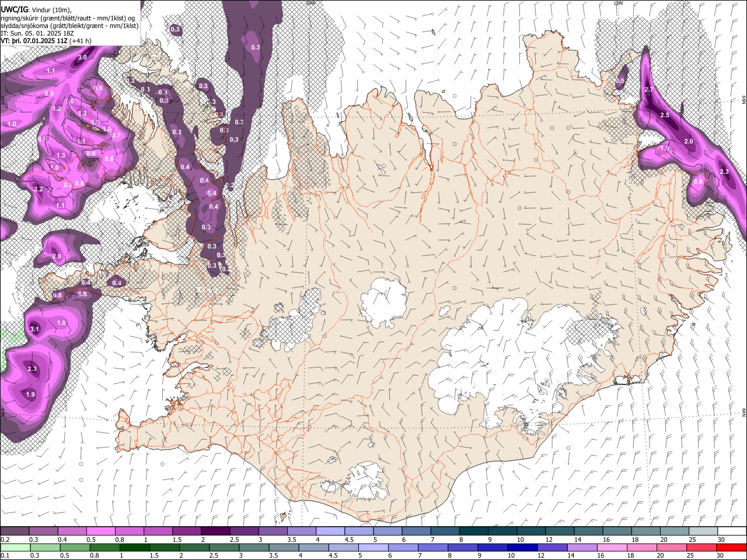Pick the darkest purple upper swatch between 2 and 2.5
This screenshot has height=560, width=747.
tap(215, 531)
